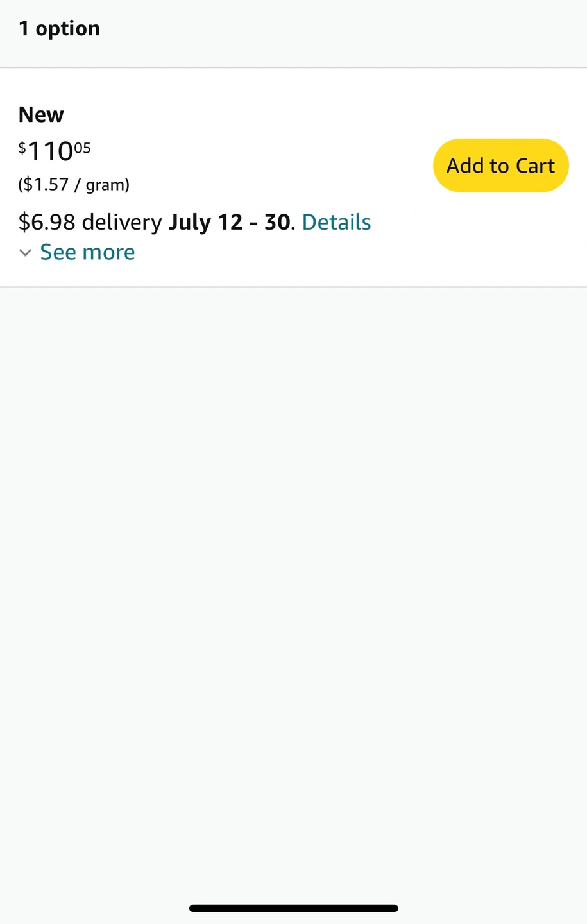This screenshot has width=587, height=924.
Task: Open delivery Details link
Action: [336, 222]
